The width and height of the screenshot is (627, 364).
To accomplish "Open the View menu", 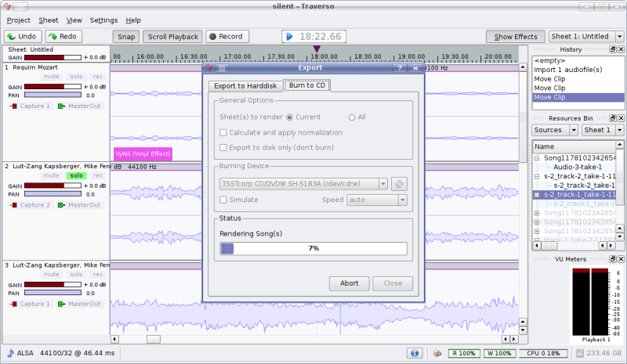I will pyautogui.click(x=74, y=20).
